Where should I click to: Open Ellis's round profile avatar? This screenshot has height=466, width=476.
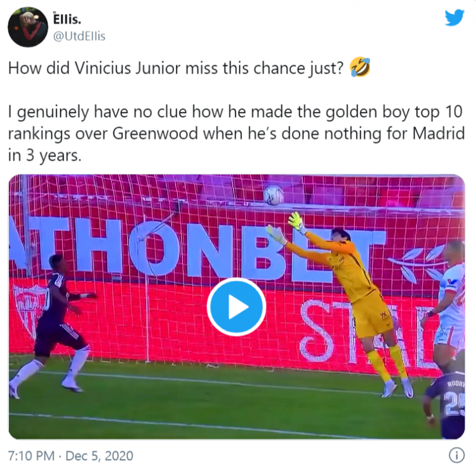coord(28,27)
